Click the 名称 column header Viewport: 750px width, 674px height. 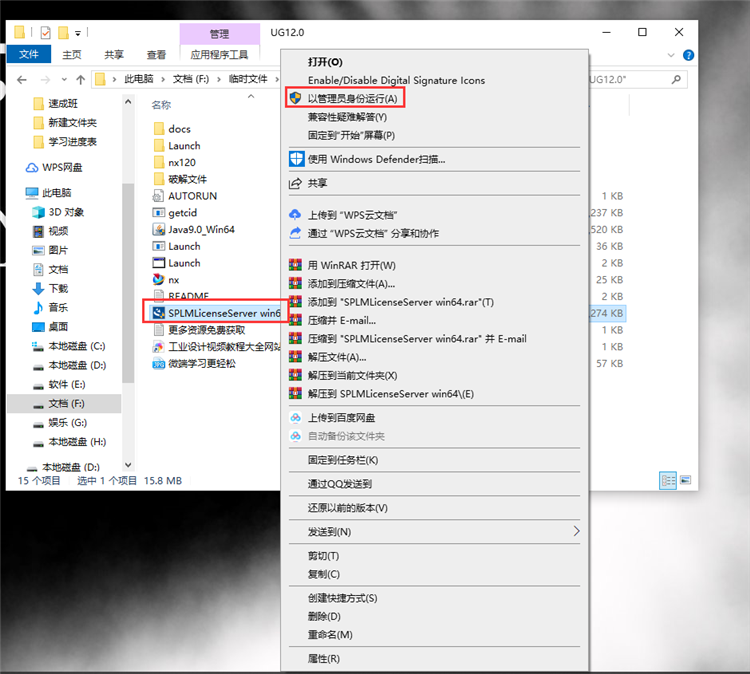click(161, 105)
